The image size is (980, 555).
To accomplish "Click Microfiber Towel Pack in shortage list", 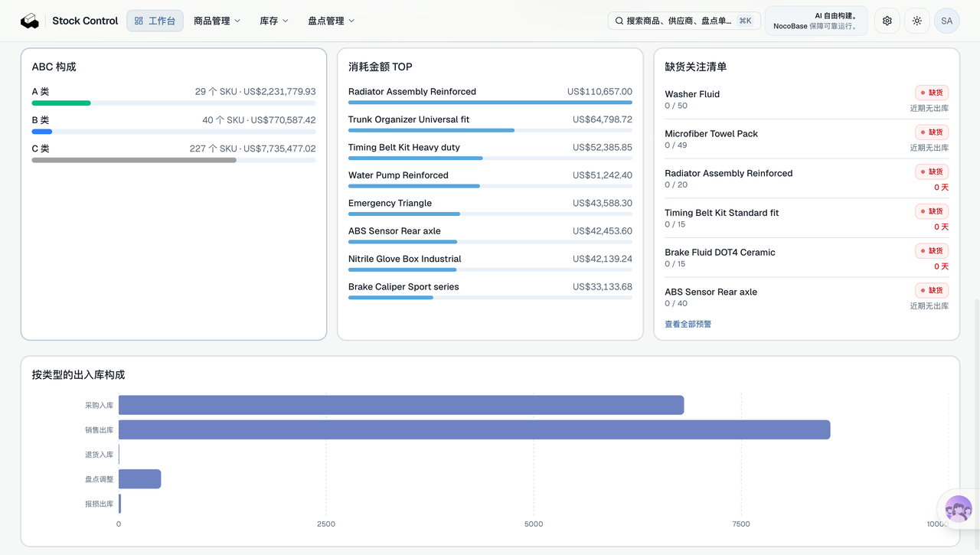I will click(x=711, y=133).
